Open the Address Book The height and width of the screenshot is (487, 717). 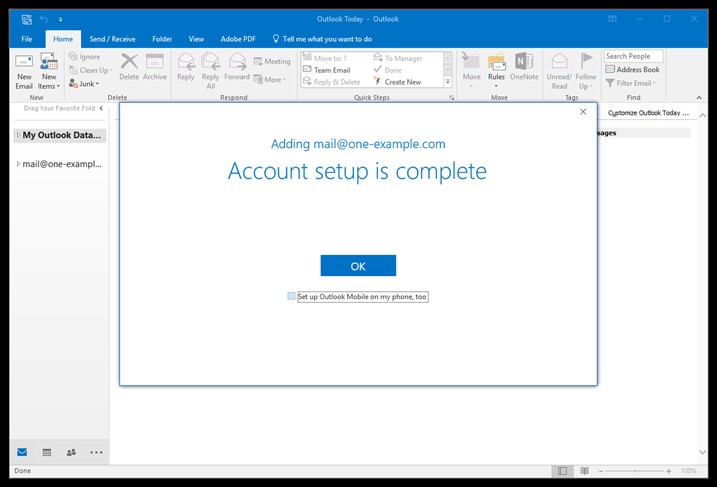[x=632, y=70]
